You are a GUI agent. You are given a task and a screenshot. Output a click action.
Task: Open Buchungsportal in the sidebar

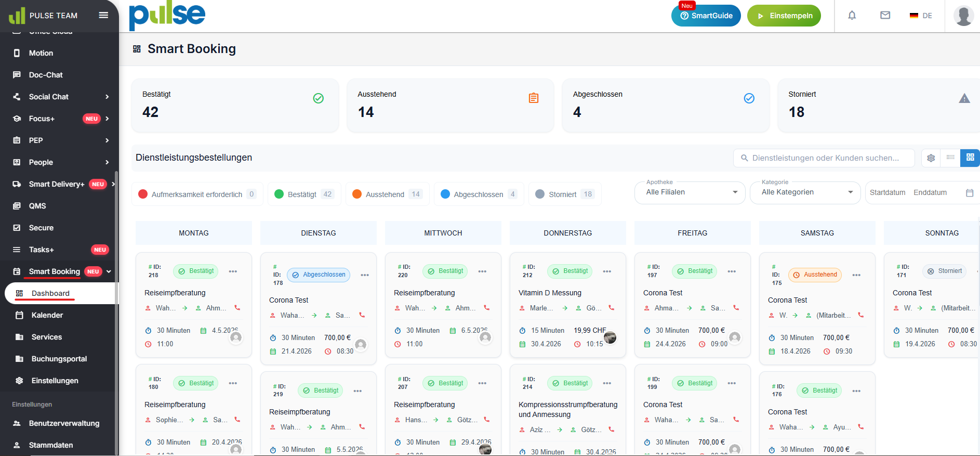click(x=60, y=359)
